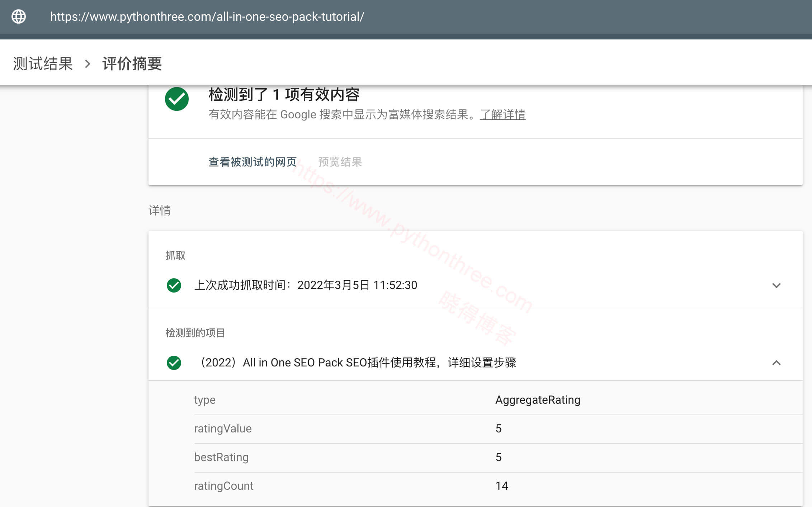Click the 预览结果 button
This screenshot has width=812, height=507.
(x=340, y=162)
